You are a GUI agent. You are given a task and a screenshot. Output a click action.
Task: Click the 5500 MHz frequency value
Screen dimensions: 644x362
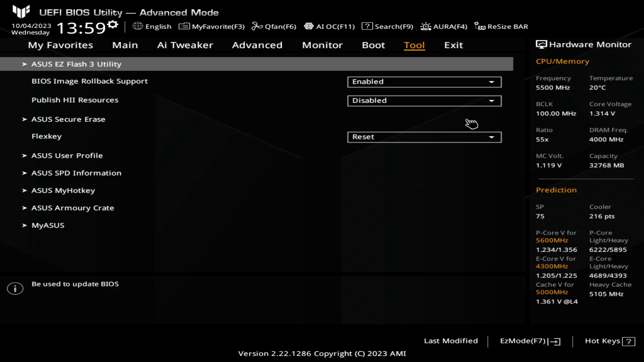[x=553, y=87]
